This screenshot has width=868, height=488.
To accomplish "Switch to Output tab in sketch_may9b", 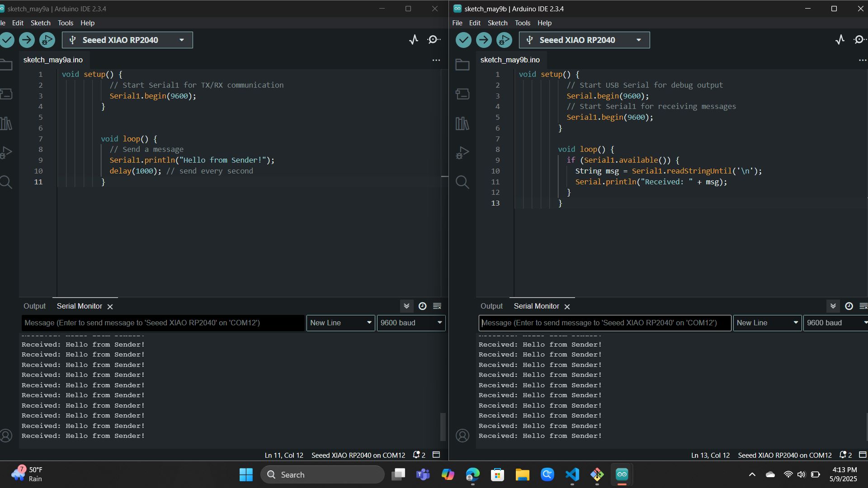I will coord(491,306).
